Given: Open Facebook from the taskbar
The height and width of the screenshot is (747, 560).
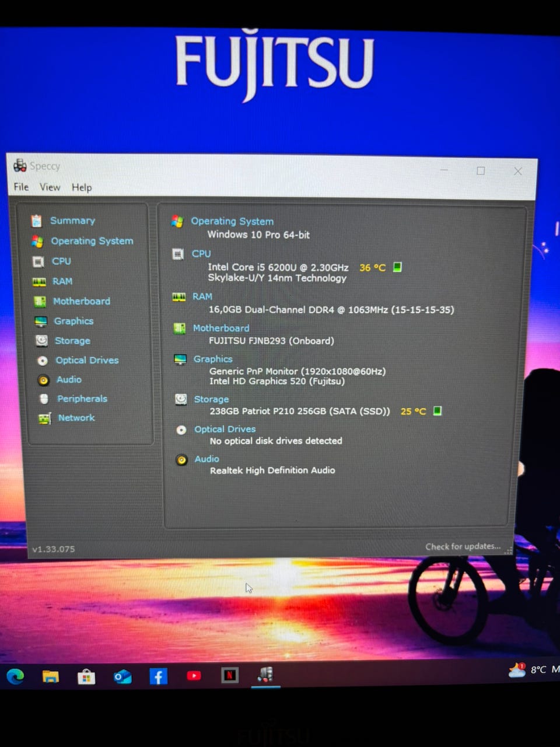Looking at the screenshot, I should 158,676.
